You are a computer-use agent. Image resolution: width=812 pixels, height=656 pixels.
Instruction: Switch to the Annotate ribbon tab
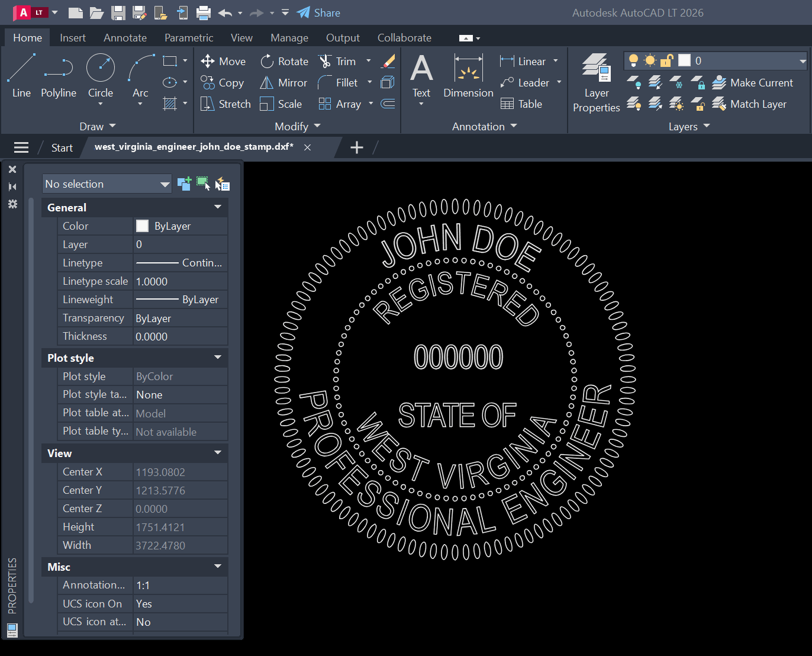pos(125,38)
